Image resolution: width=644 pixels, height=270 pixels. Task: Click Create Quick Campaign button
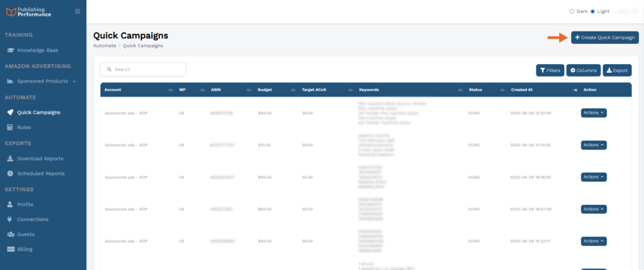tap(604, 37)
